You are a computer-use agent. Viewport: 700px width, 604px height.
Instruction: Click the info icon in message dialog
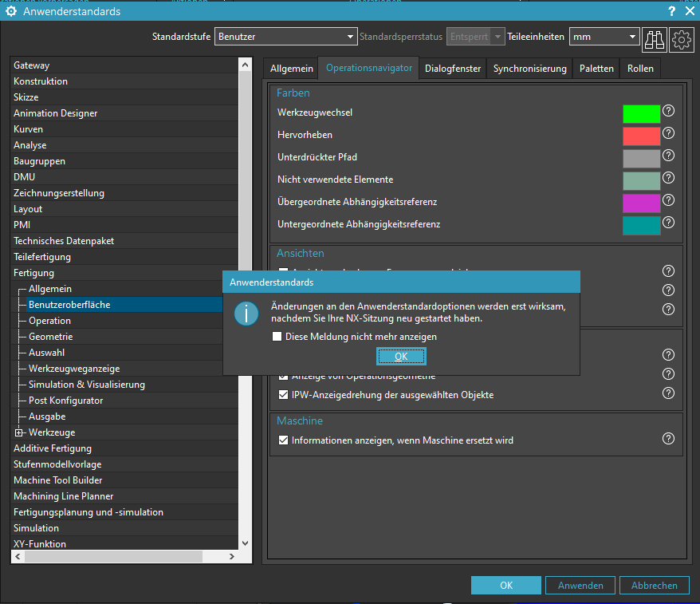[x=246, y=313]
